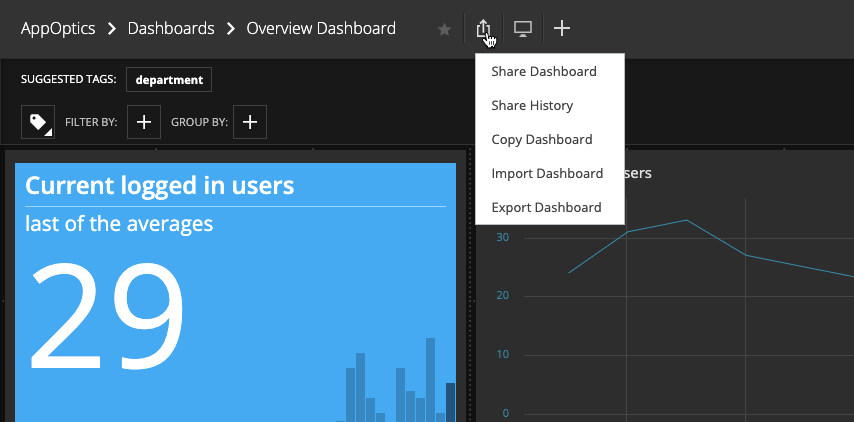Click the FILTER BY label
This screenshot has width=854, height=422.
tap(91, 122)
